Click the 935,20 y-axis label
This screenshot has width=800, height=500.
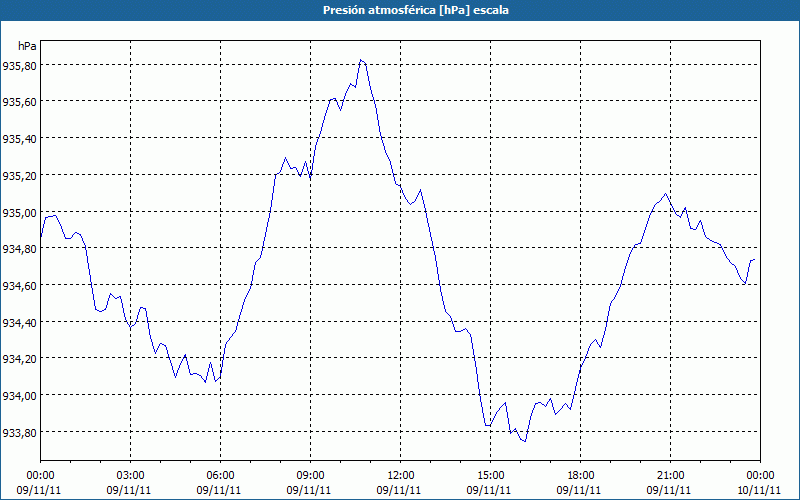(x=20, y=175)
